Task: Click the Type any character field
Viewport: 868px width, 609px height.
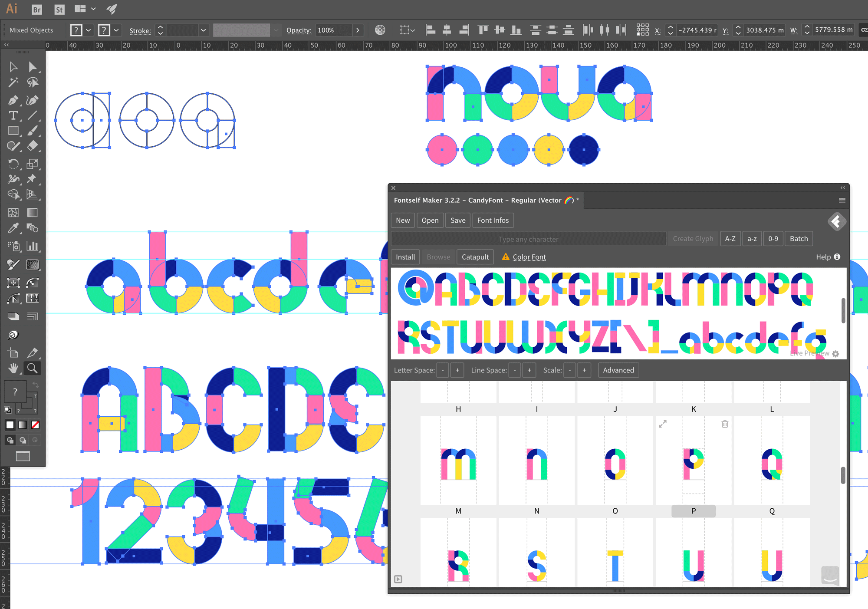Action: pos(528,239)
